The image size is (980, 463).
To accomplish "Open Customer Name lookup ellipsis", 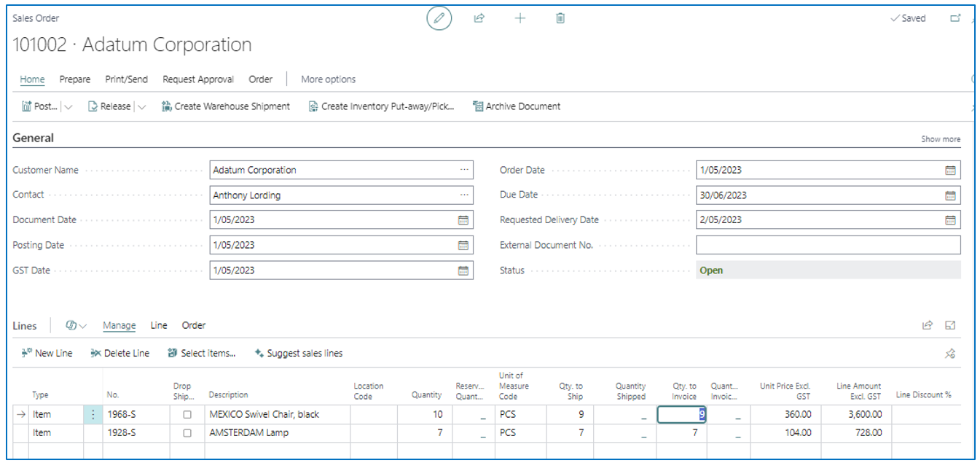I will click(464, 170).
